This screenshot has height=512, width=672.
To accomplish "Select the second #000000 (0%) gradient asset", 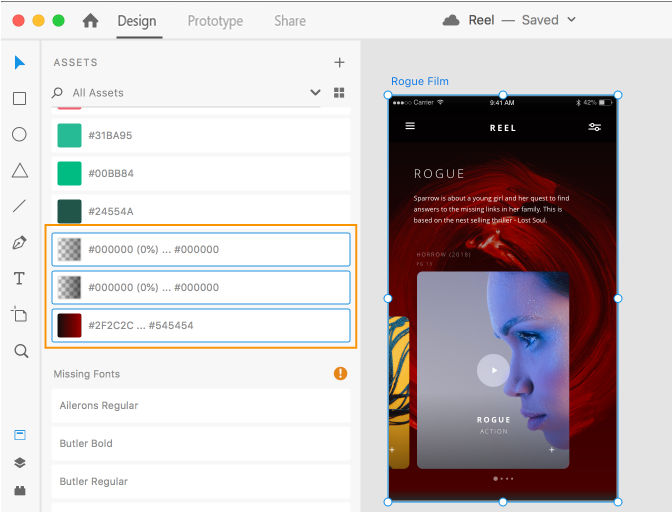I will (201, 287).
